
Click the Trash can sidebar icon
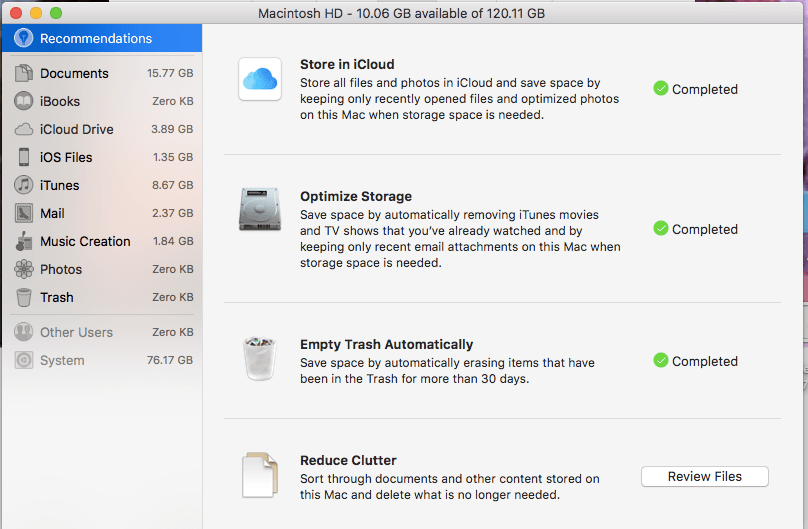[x=24, y=297]
